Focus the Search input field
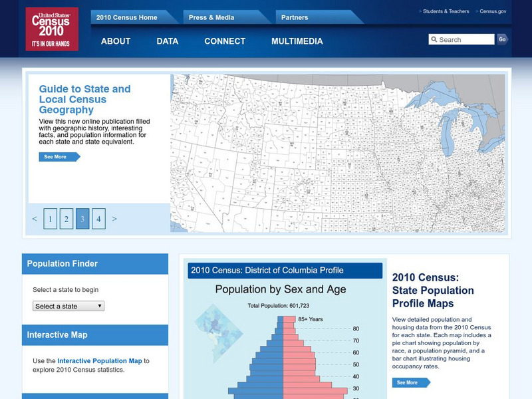The width and height of the screenshot is (532, 399). pyautogui.click(x=462, y=39)
